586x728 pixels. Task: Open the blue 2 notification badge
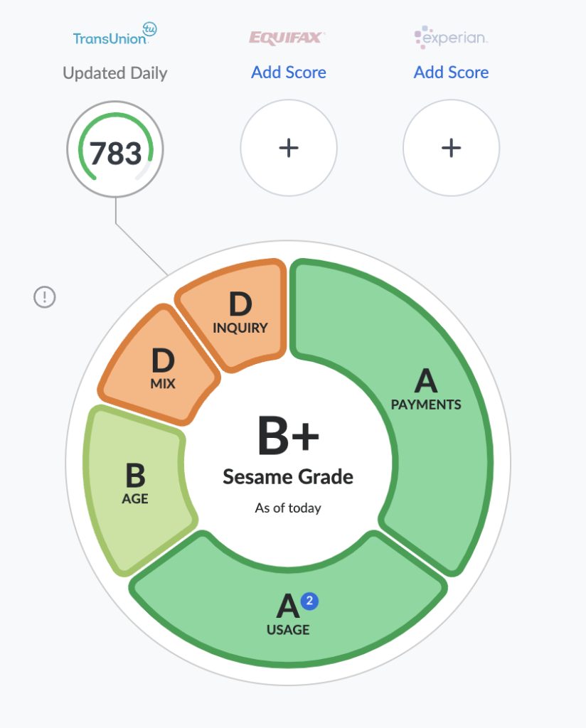pos(309,601)
